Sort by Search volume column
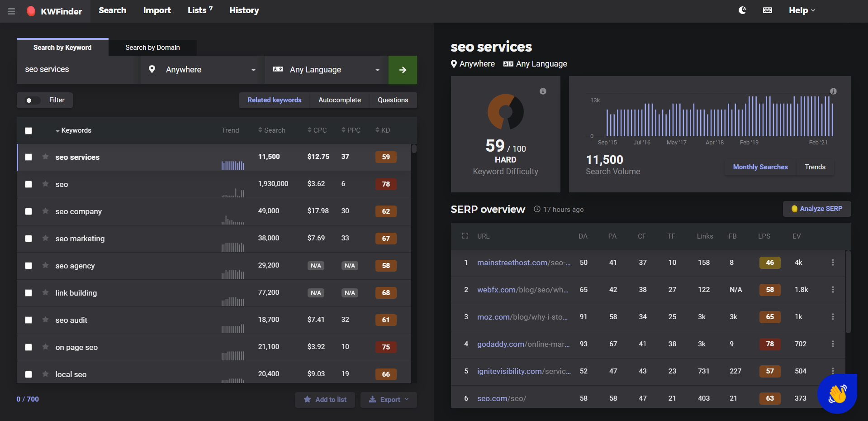Image resolution: width=868 pixels, height=421 pixels. (x=272, y=130)
